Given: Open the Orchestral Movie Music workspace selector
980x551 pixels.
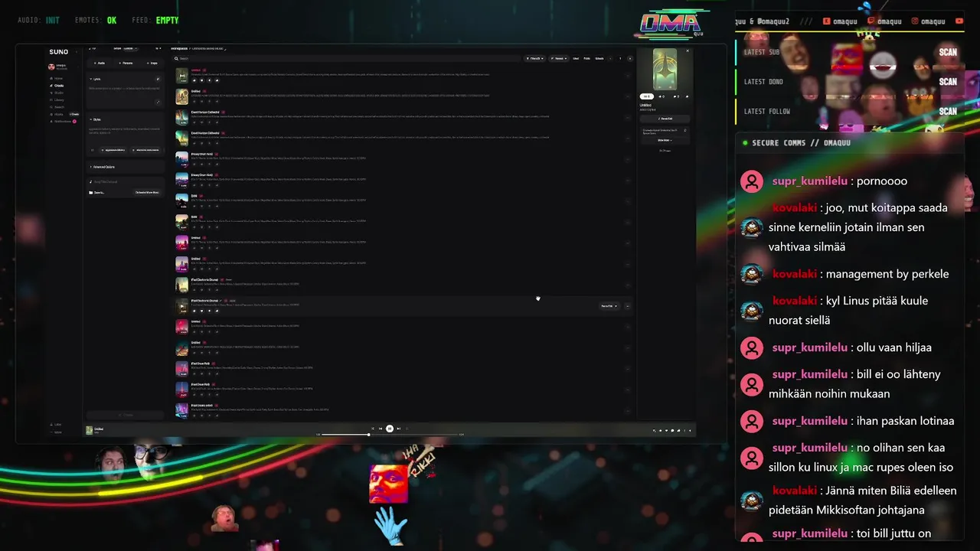Looking at the screenshot, I should click(x=147, y=193).
